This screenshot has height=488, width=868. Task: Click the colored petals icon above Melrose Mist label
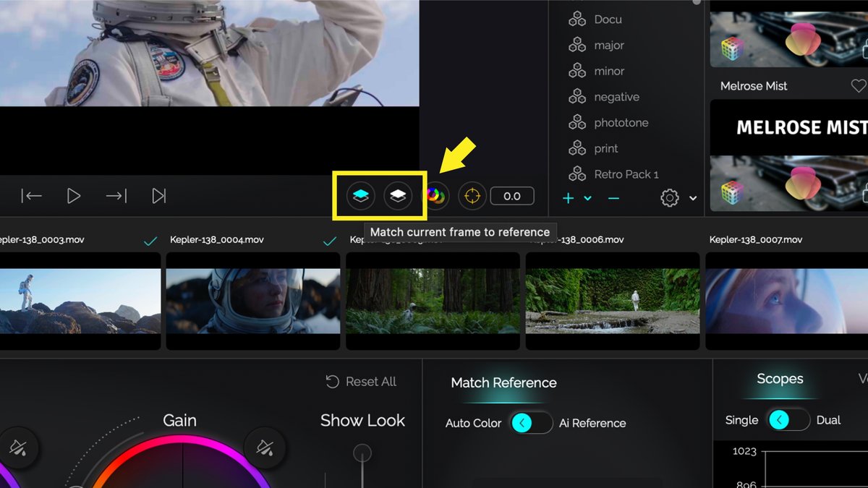pos(803,38)
